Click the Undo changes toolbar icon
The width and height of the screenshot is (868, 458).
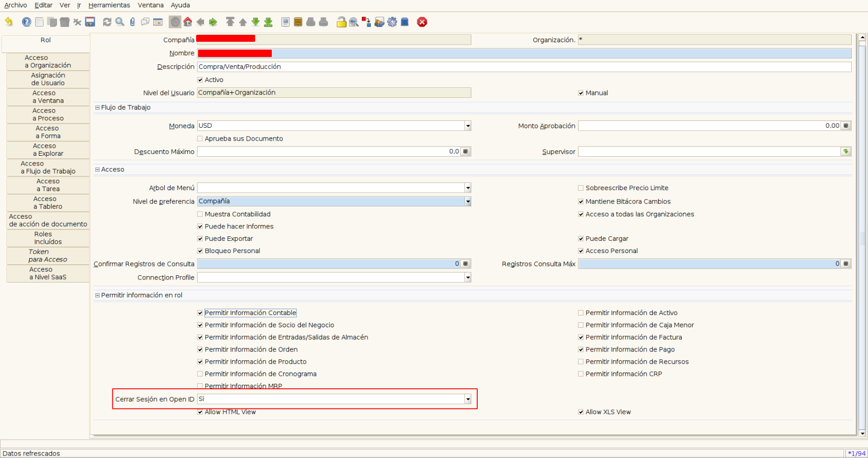9,22
